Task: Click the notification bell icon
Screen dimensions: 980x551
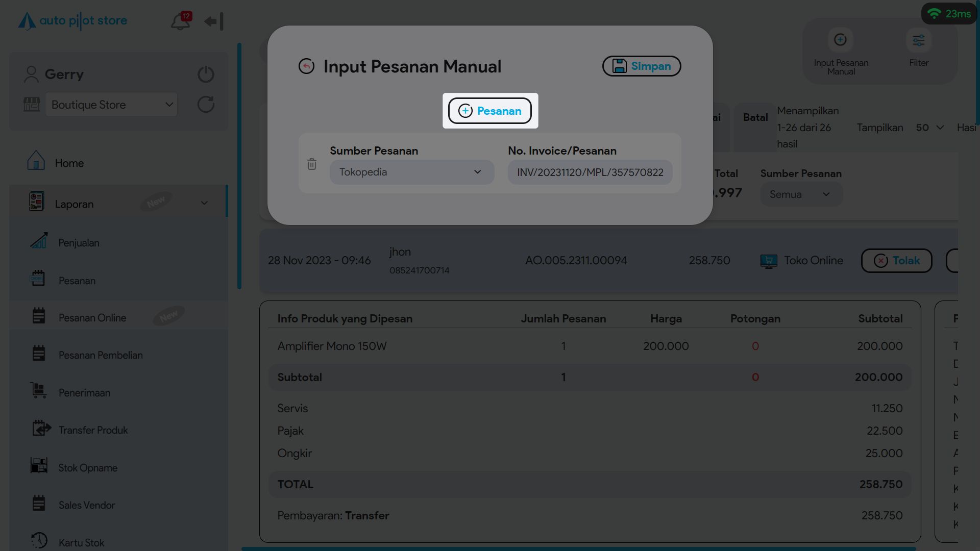Action: point(180,21)
